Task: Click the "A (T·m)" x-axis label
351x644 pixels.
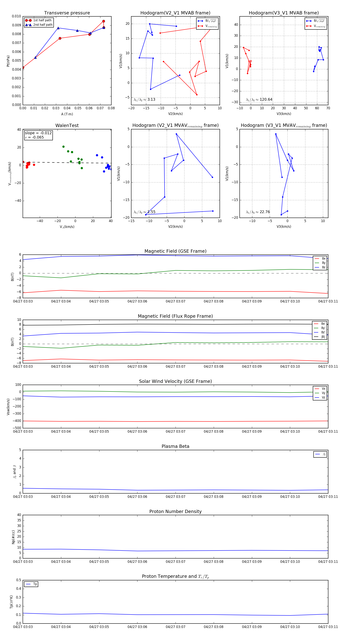Action: click(x=67, y=114)
